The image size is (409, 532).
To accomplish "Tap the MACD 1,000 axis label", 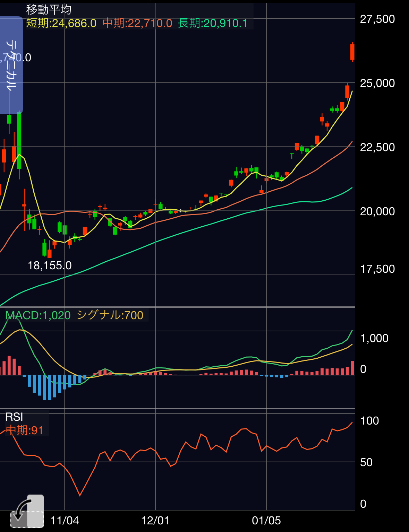I will point(375,338).
